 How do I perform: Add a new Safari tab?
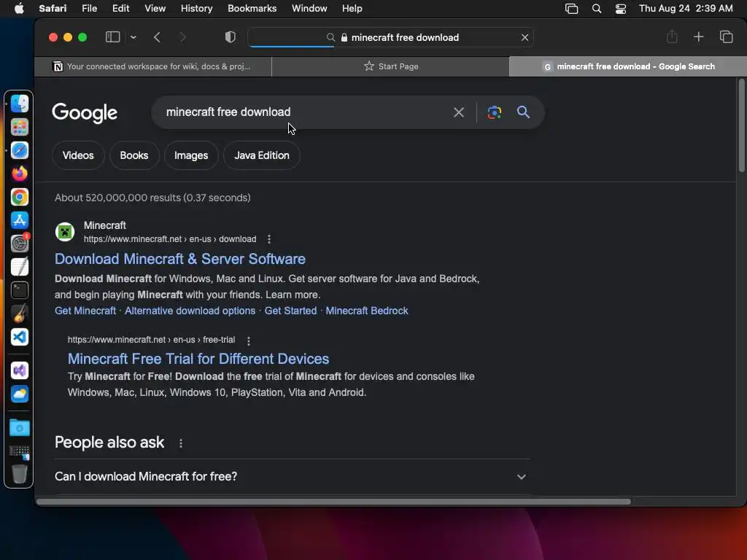(x=698, y=36)
